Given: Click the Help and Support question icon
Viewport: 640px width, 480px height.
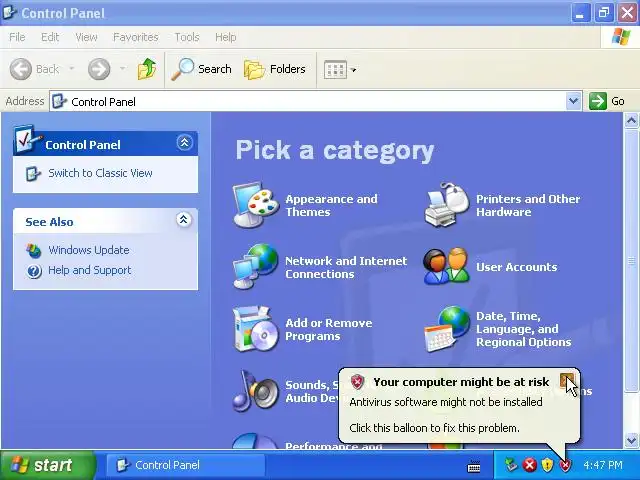Looking at the screenshot, I should click(34, 271).
